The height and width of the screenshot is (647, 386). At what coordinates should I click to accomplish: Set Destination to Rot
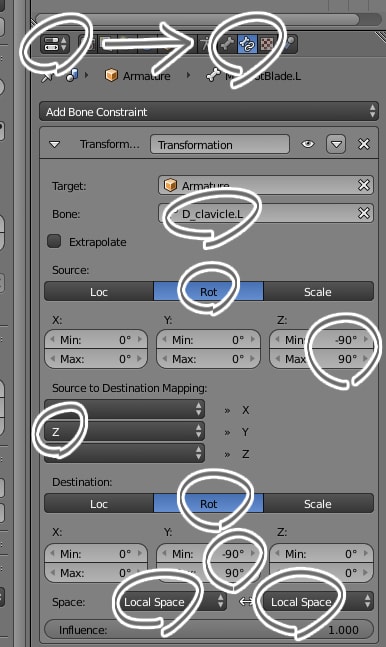click(x=208, y=504)
